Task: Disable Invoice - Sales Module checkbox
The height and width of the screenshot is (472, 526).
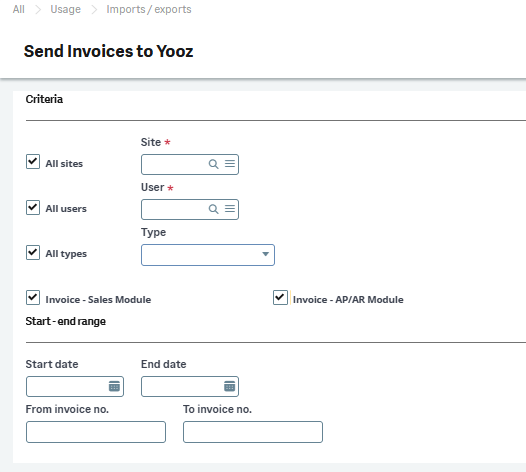Action: [x=33, y=298]
